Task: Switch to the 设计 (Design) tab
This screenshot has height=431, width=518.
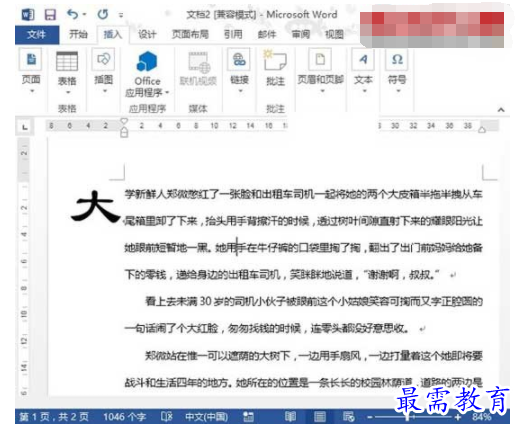Action: coord(147,34)
